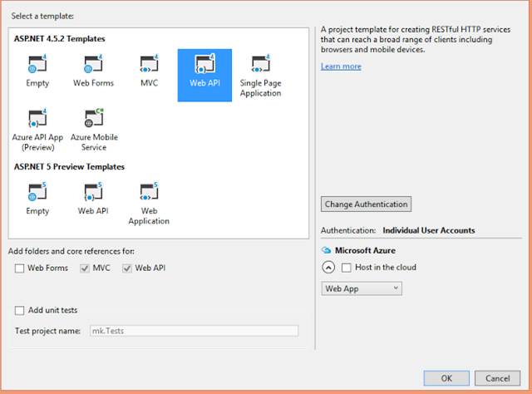Select the Single Page Application template
Viewport: 532px width, 394px height.
click(x=260, y=75)
